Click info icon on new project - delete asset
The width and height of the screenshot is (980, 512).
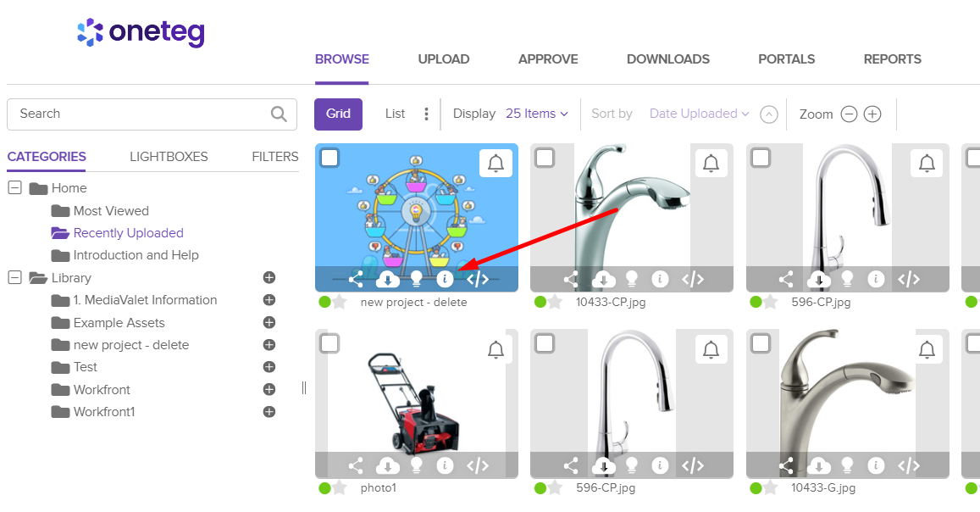[445, 279]
